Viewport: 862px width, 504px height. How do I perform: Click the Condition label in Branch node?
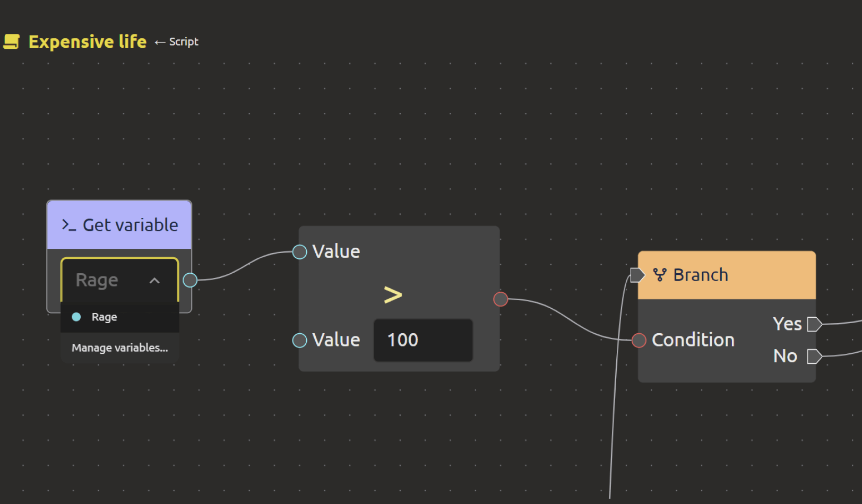(x=693, y=340)
